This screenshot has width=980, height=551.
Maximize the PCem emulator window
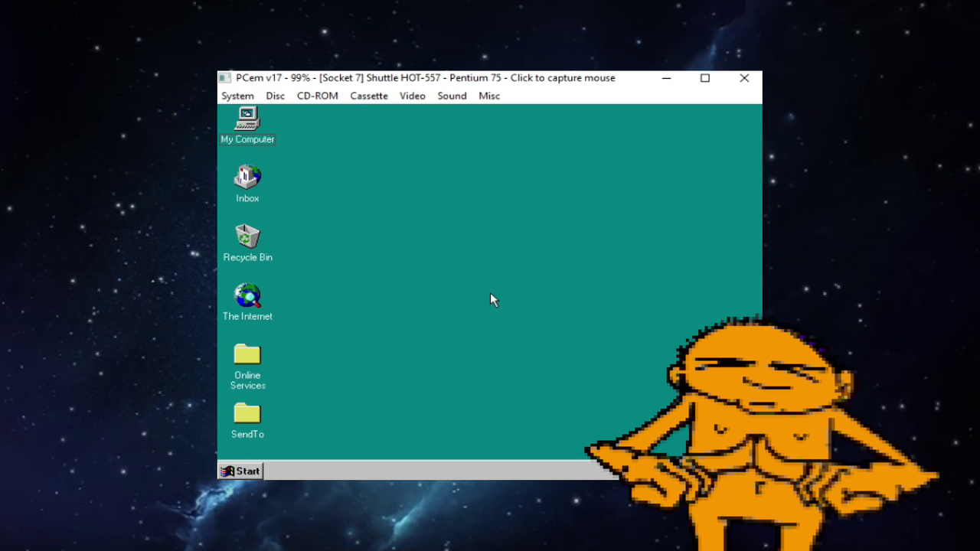(x=705, y=78)
